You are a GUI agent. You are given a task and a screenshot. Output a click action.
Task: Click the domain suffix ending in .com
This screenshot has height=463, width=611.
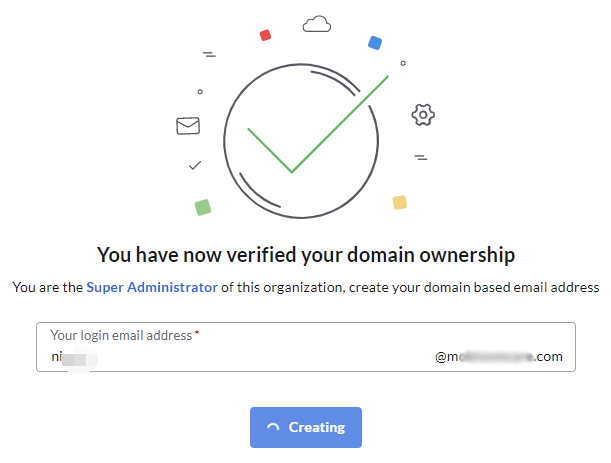pos(499,356)
